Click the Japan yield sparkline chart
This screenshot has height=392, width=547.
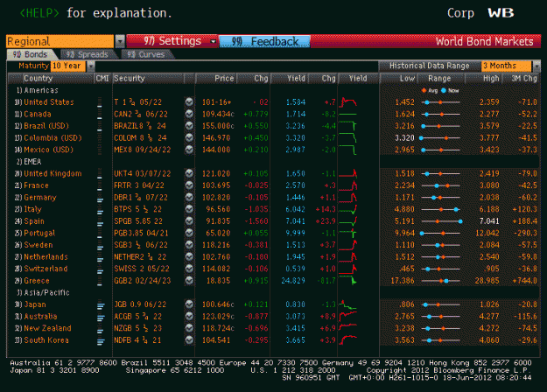click(x=348, y=304)
